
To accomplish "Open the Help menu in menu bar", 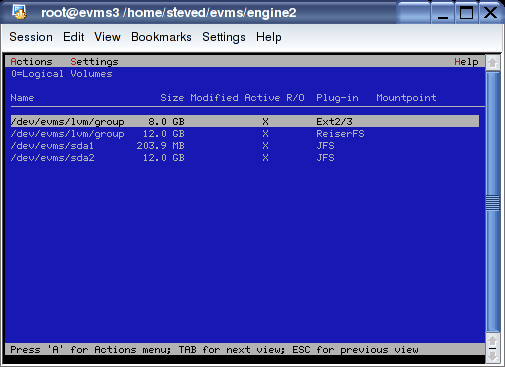I will [x=269, y=37].
